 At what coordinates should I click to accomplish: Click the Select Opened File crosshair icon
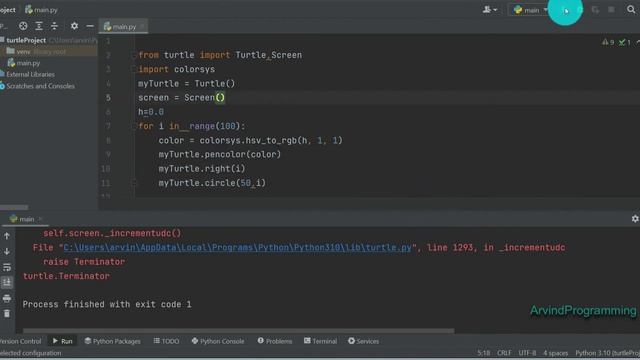click(23, 26)
